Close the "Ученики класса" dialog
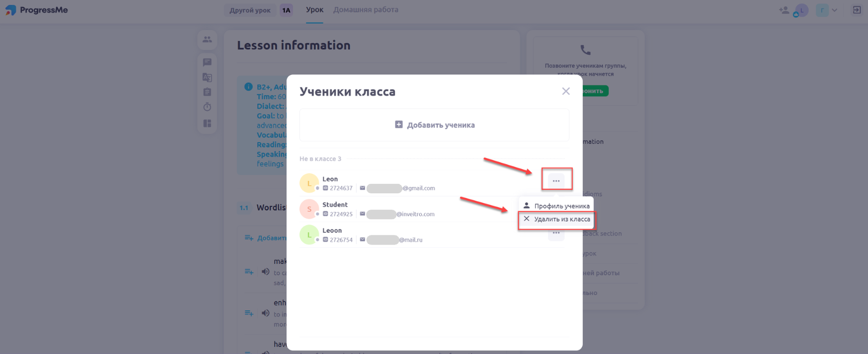This screenshot has width=868, height=354. click(566, 91)
